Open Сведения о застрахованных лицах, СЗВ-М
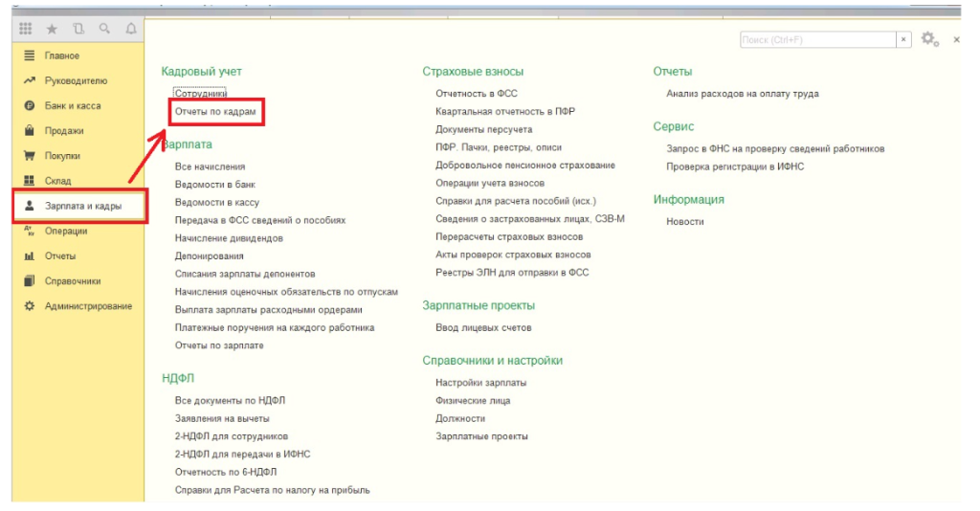This screenshot has width=980, height=511. pos(530,218)
